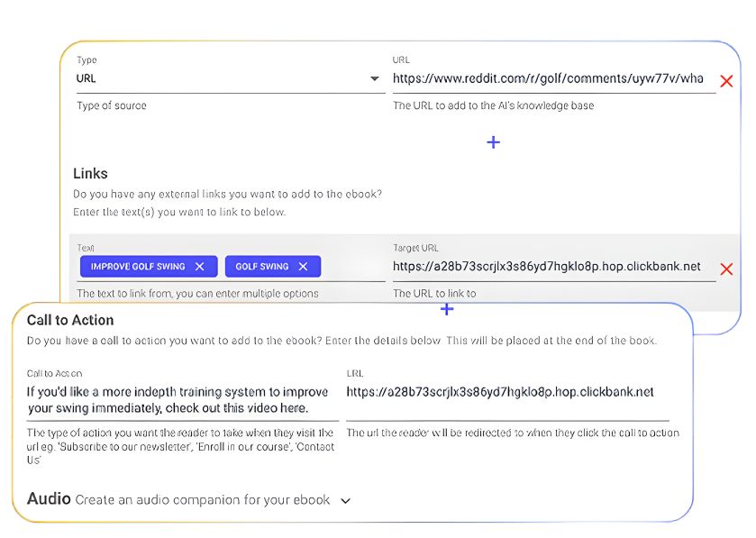This screenshot has width=756, height=538.
Task: Focus the Call to Action URL field
Action: click(506, 392)
